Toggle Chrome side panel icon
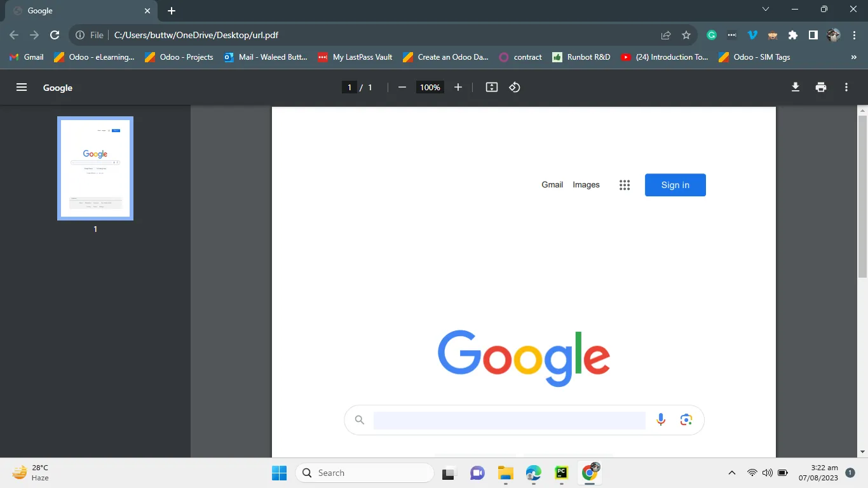 813,36
